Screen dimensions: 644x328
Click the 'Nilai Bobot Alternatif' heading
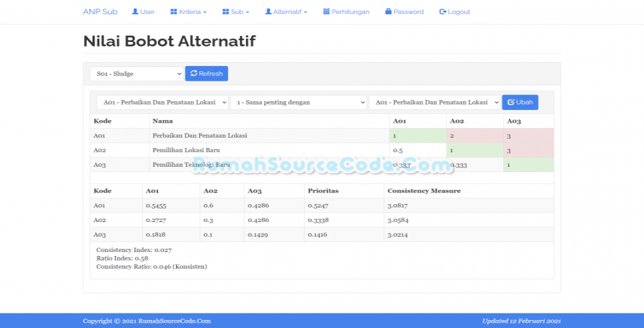169,41
